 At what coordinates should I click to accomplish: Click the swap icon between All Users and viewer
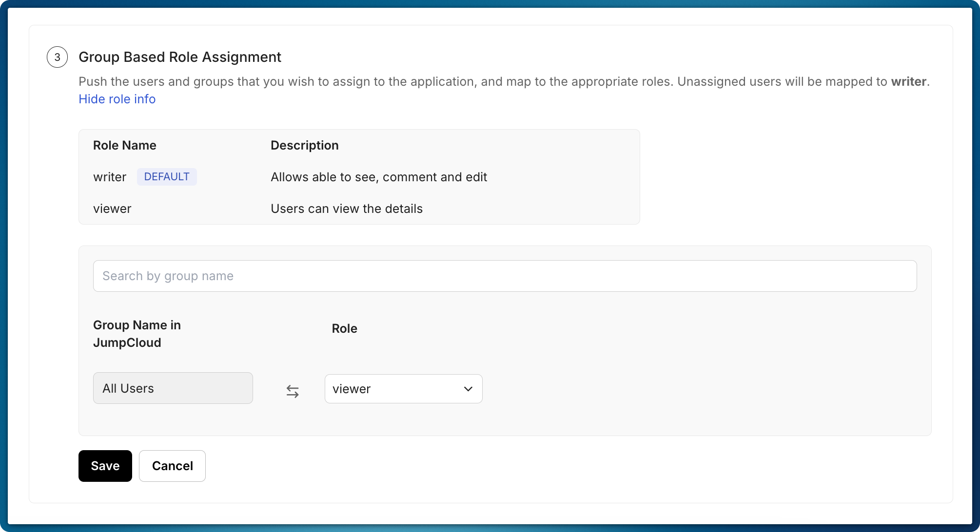(293, 391)
